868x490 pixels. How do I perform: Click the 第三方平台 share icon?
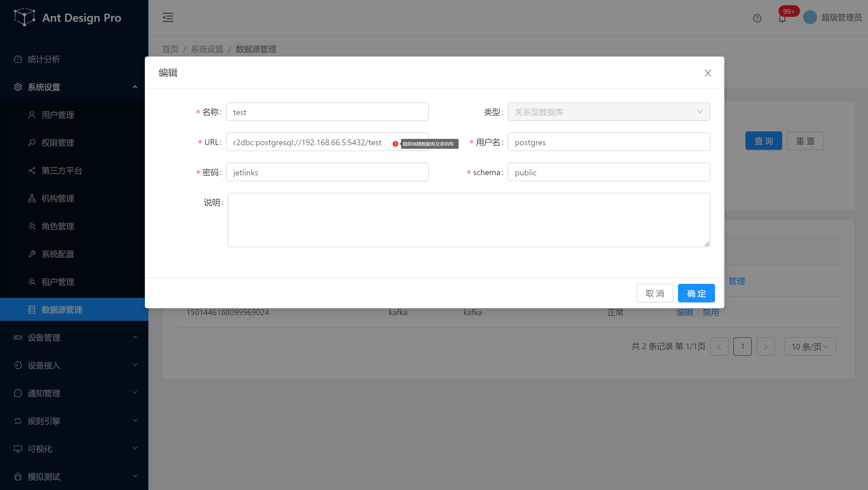pyautogui.click(x=32, y=171)
